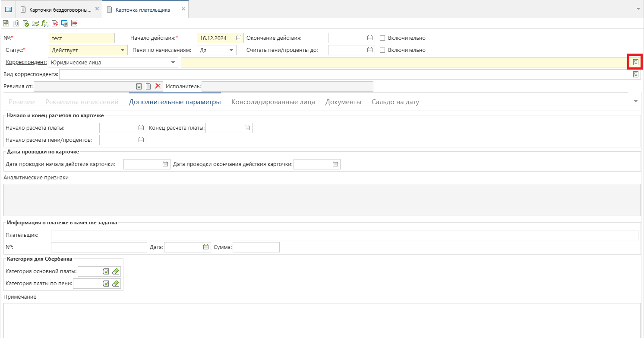Open the home window icon tab
The image size is (644, 338).
(8, 9)
